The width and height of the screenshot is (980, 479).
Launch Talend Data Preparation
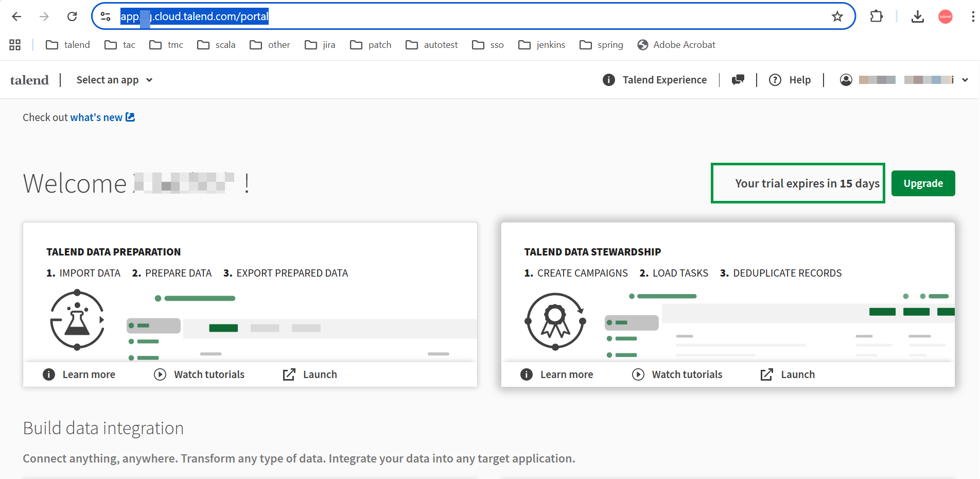click(x=310, y=374)
